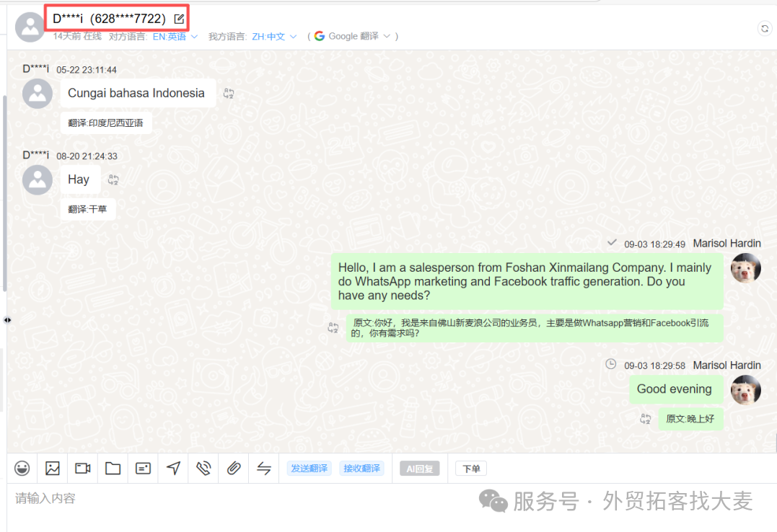The height and width of the screenshot is (532, 777).
Task: Attach a file with paperclip icon
Action: pyautogui.click(x=234, y=468)
